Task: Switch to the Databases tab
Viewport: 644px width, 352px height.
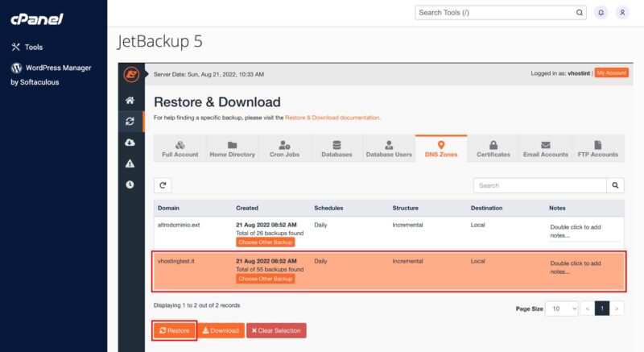Action: [x=336, y=149]
